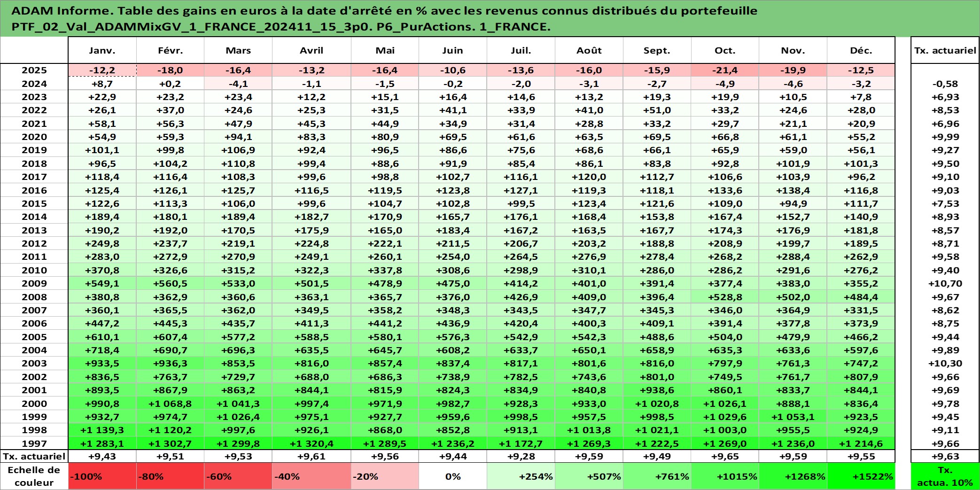This screenshot has width=980, height=490.
Task: Click the Echelle de couleur label
Action: click(x=34, y=476)
